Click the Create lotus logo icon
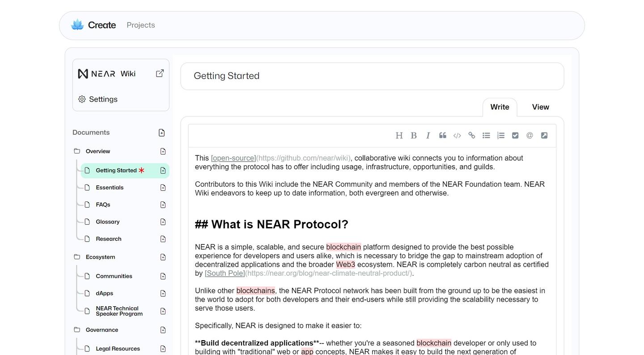Screen dimensions: 644x355 coord(77,25)
